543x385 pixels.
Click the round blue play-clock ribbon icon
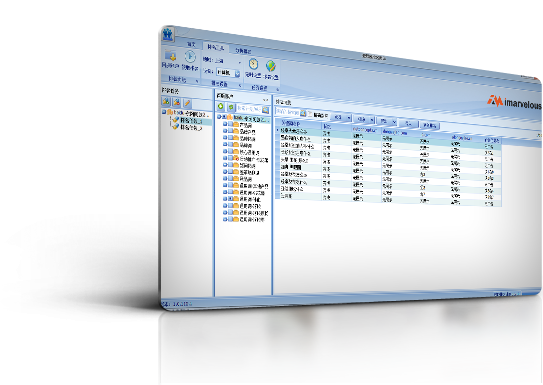point(190,57)
